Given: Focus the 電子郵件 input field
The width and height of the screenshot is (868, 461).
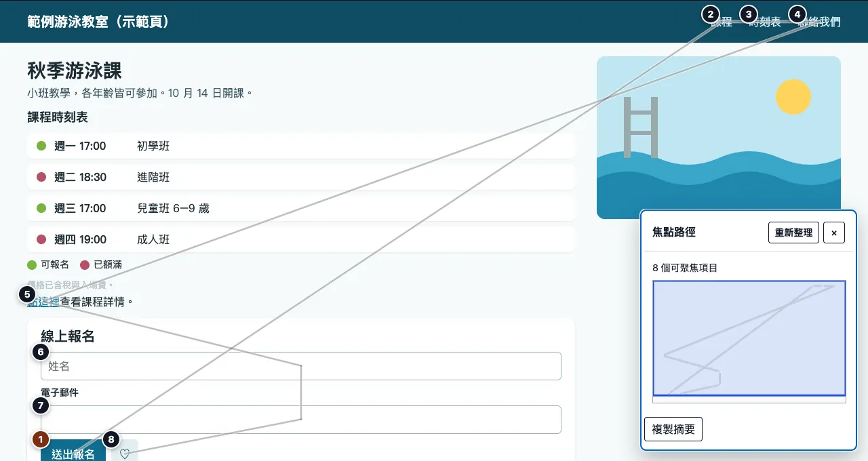Looking at the screenshot, I should pos(301,420).
